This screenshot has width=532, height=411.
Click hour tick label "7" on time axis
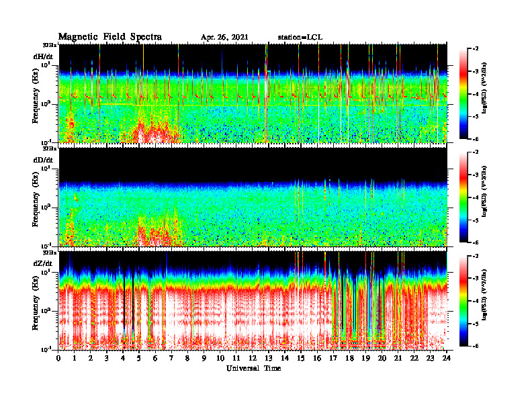(x=171, y=359)
